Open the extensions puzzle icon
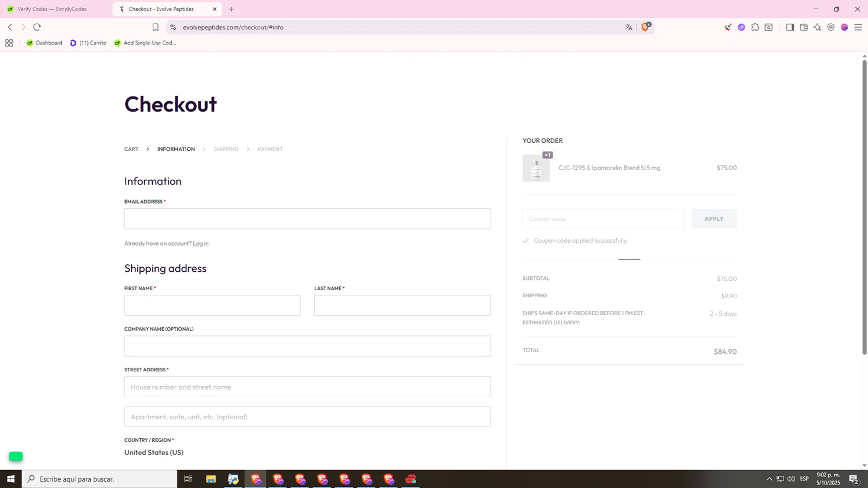This screenshot has width=868, height=488. tap(755, 27)
